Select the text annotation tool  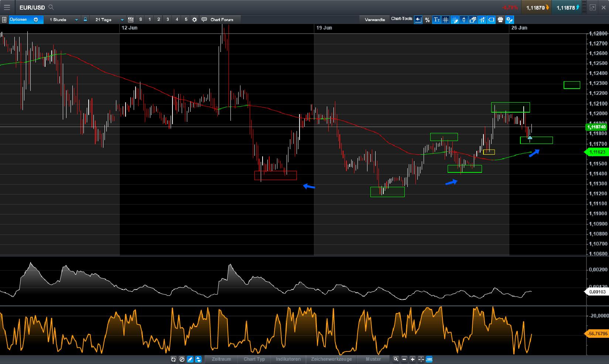(x=436, y=20)
